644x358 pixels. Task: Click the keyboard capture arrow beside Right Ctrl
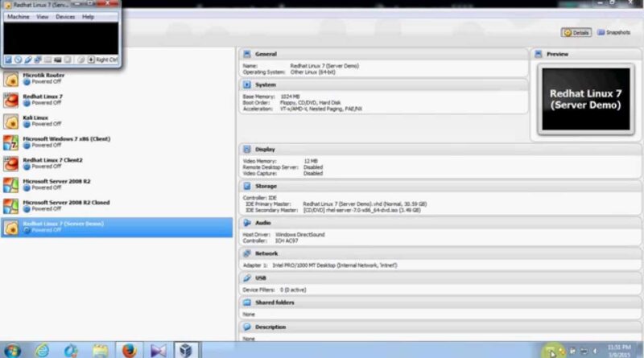(x=91, y=60)
